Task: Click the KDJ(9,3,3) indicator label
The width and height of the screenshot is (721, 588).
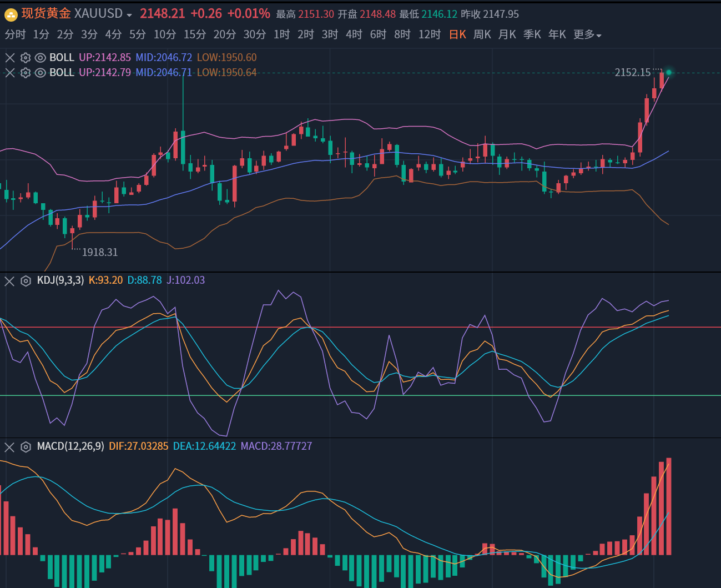Action: click(60, 280)
